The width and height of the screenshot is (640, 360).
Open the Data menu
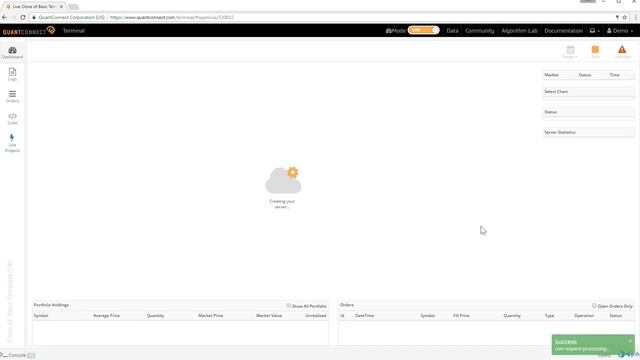click(452, 31)
